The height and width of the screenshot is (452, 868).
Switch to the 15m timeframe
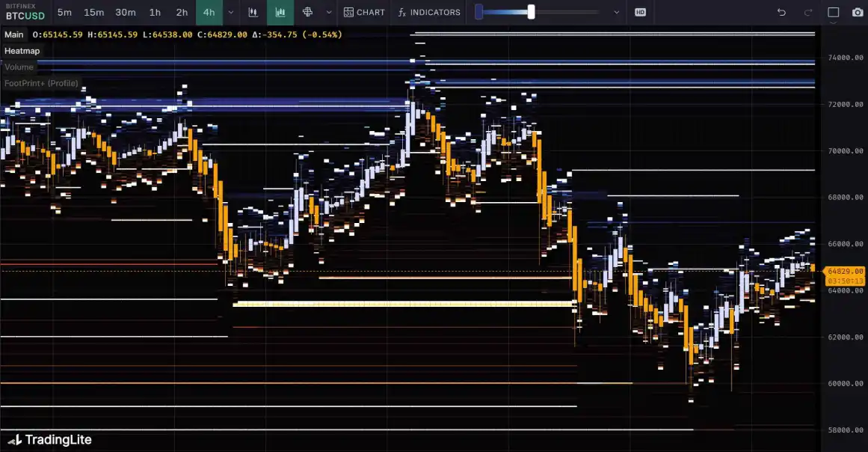pyautogui.click(x=94, y=12)
